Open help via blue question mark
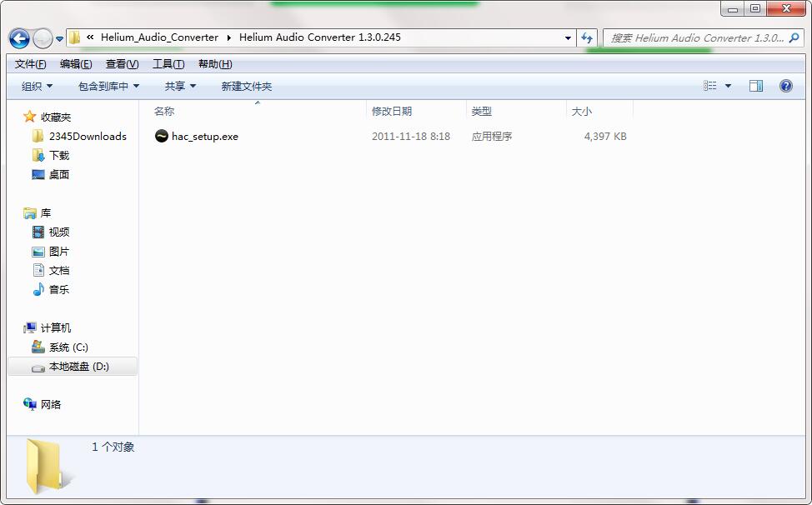The image size is (812, 505). (785, 86)
